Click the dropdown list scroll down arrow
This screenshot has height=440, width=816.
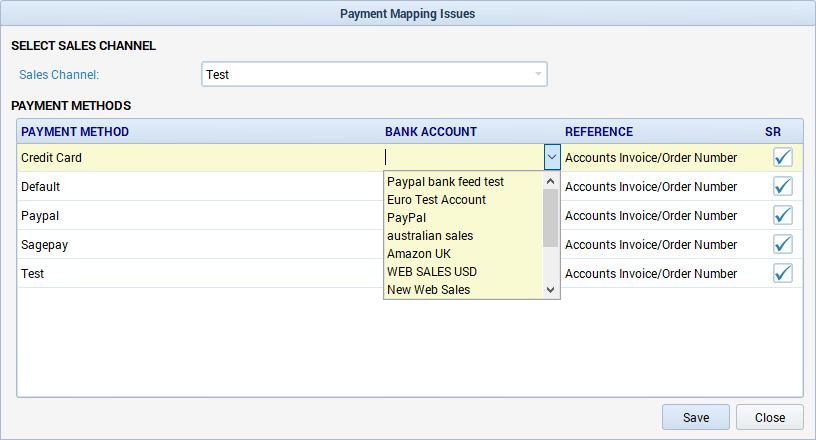coord(551,290)
